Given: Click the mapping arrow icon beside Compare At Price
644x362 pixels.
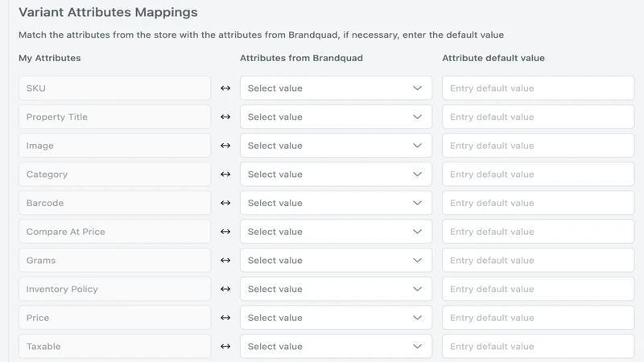Looking at the screenshot, I should tap(225, 232).
